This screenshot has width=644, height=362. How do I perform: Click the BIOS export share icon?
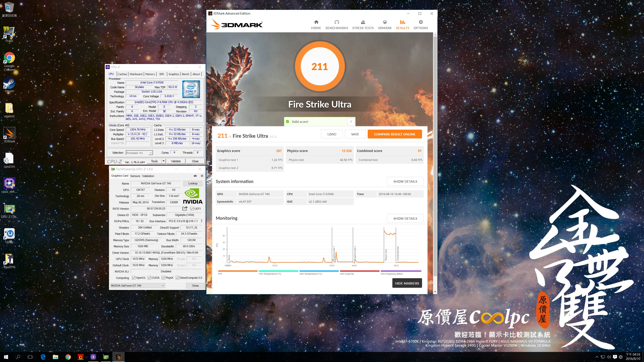[185, 208]
